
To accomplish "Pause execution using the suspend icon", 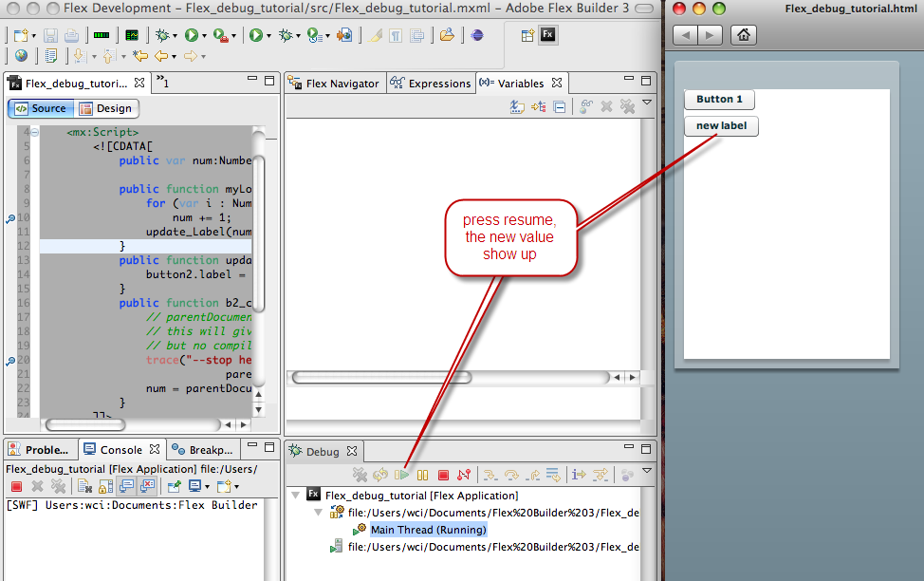I will point(420,475).
